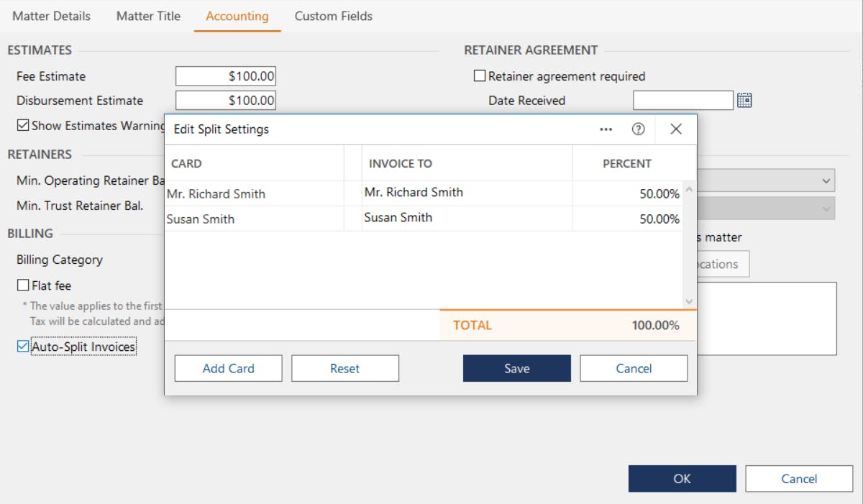Switch to the Matter Details tab

[x=51, y=16]
